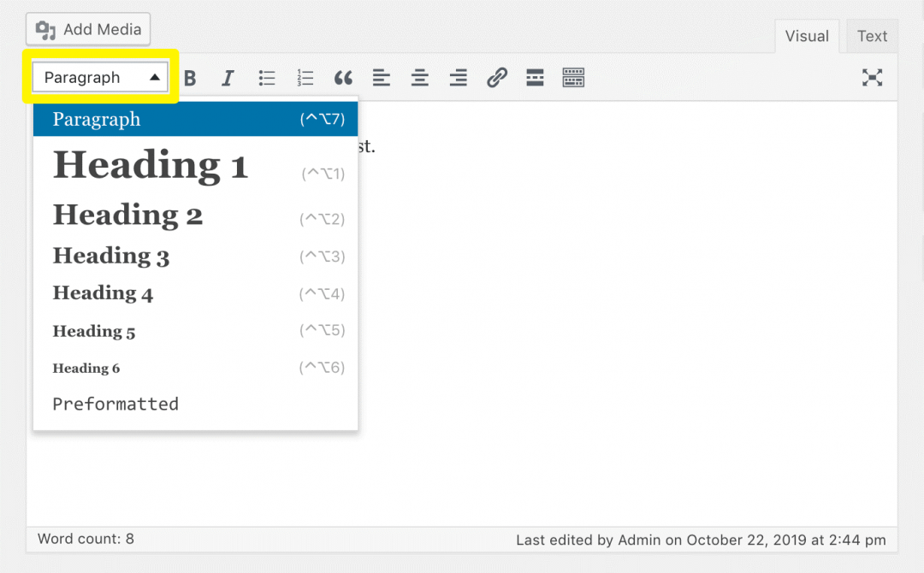Select the Visual editing tab
Screen dimensions: 924x573
coord(806,36)
